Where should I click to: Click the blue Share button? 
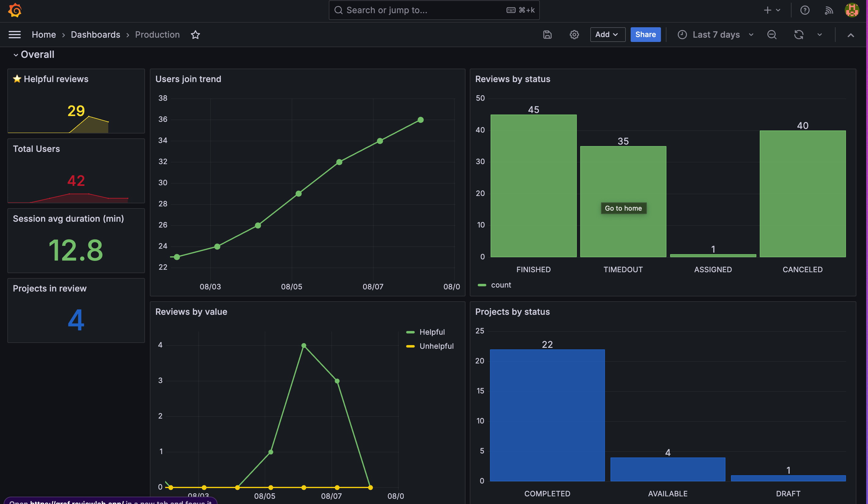[645, 35]
